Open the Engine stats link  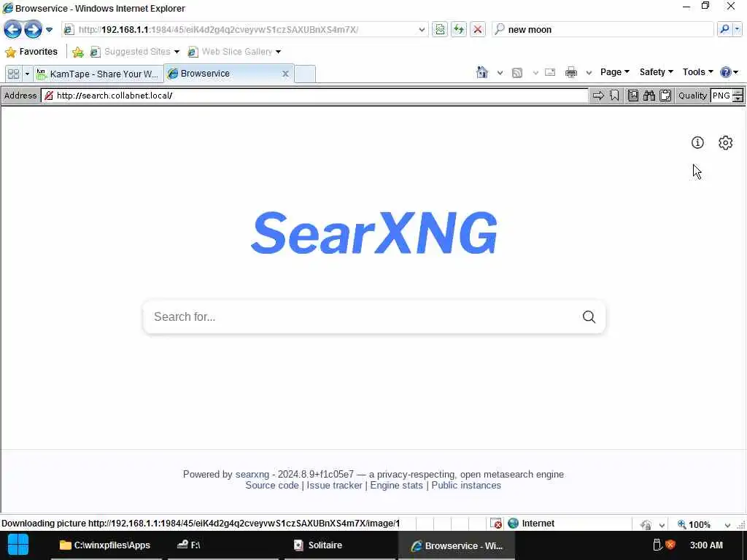click(396, 485)
